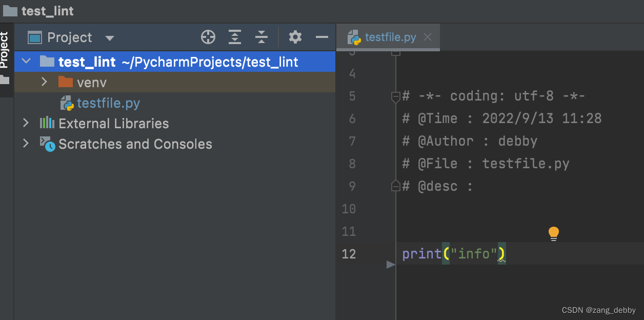644x320 pixels.
Task: Click the Expand All icon in Project toolbar
Action: [234, 37]
